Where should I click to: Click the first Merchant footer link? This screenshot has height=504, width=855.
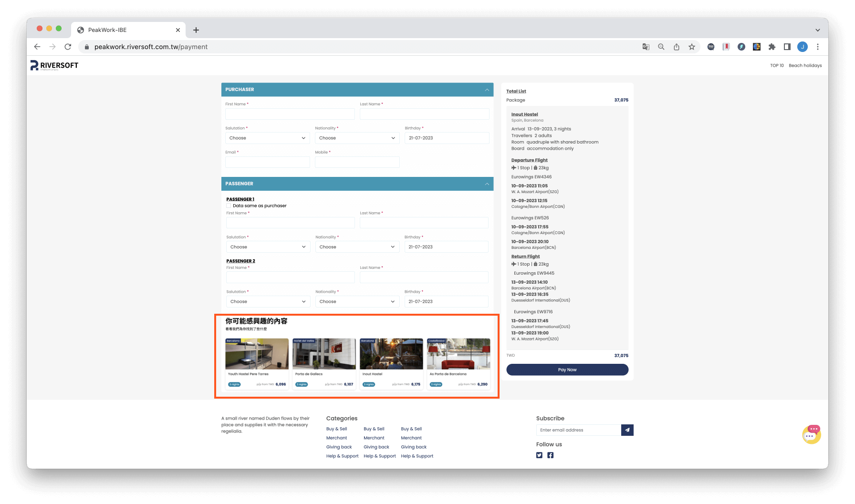coord(336,438)
